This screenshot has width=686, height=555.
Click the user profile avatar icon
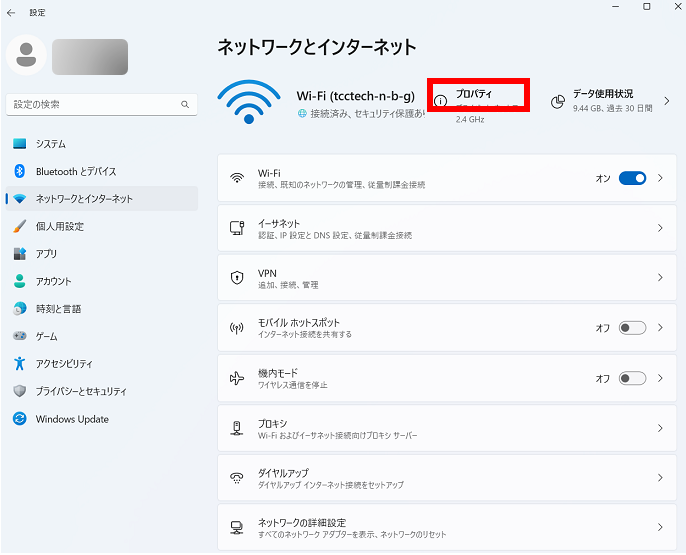click(x=26, y=56)
